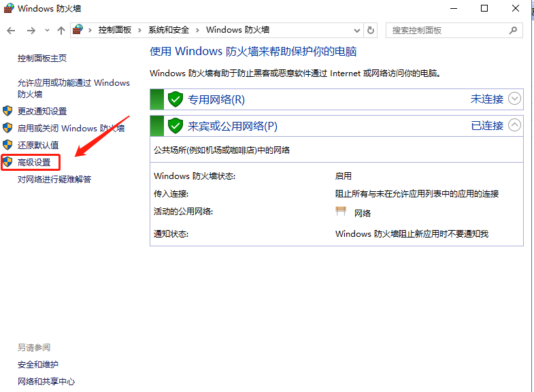Open 还原默认值 link
Image resolution: width=534 pixels, height=392 pixels.
(38, 145)
